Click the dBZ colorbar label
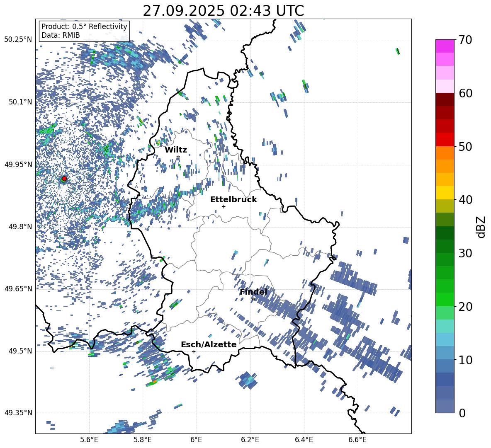Image resolution: width=491 pixels, height=448 pixels. [x=481, y=227]
